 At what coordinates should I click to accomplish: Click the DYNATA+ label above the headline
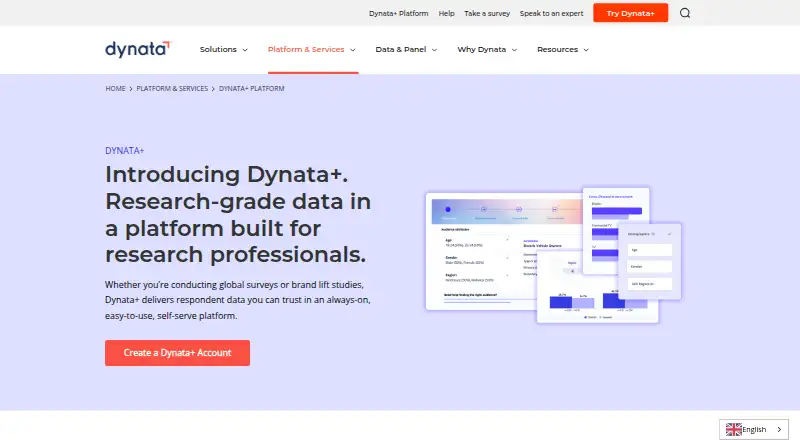coord(124,151)
